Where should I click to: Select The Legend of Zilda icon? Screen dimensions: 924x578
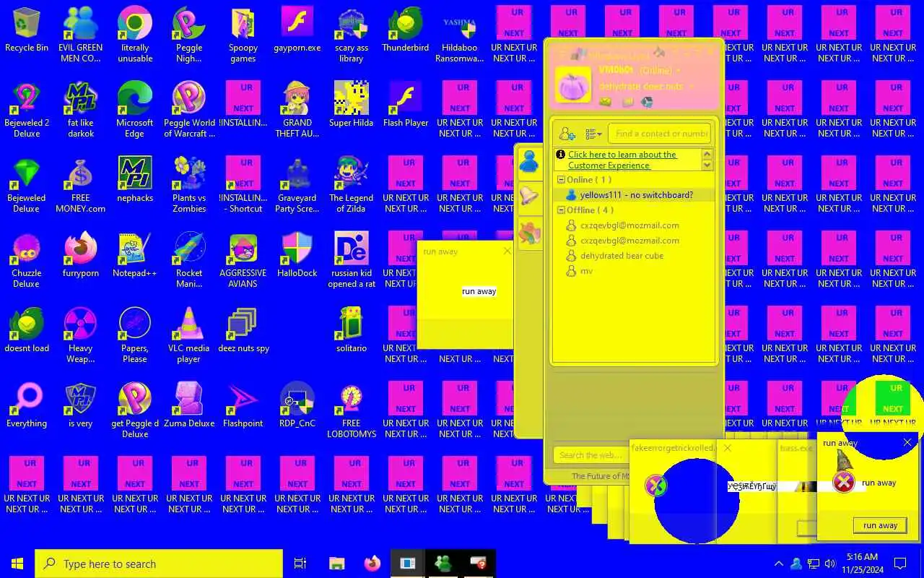click(x=352, y=185)
